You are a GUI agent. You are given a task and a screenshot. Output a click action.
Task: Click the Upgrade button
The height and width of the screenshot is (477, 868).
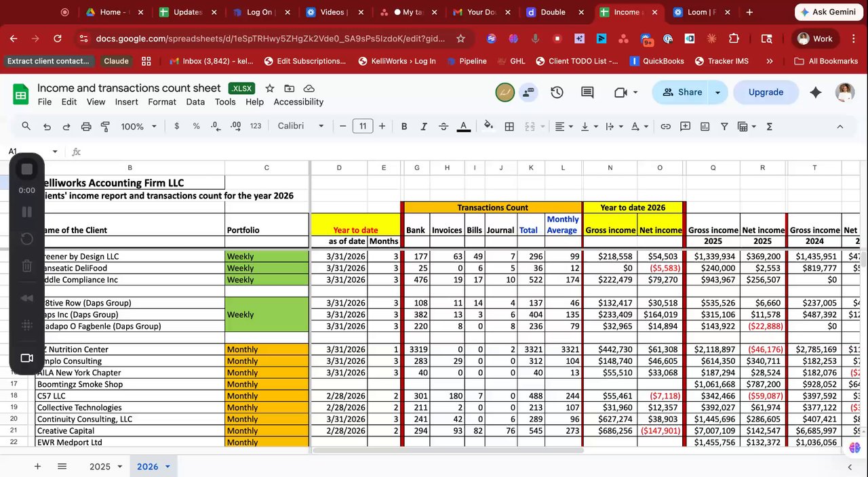(x=766, y=92)
